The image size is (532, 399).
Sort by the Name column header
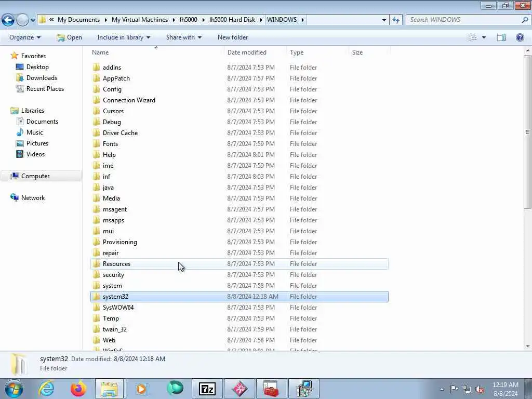[157, 52]
